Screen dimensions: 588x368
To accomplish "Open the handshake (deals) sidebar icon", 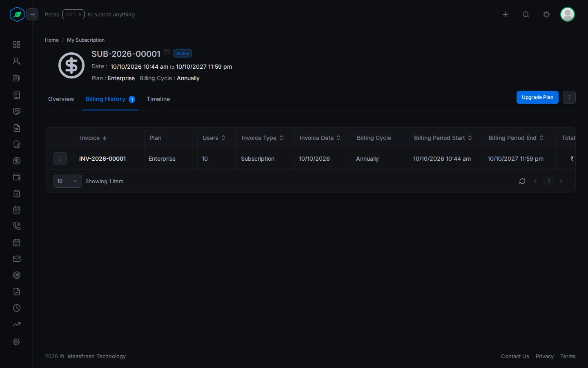I will 17,112.
